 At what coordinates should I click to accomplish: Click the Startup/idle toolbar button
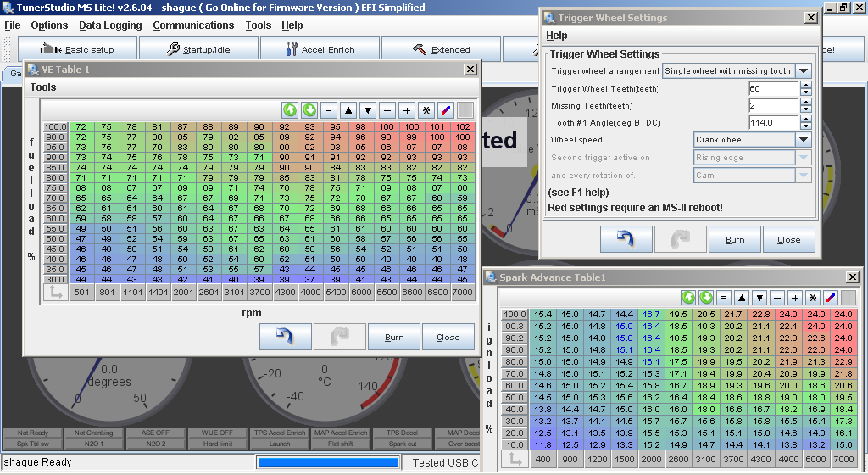click(198, 49)
